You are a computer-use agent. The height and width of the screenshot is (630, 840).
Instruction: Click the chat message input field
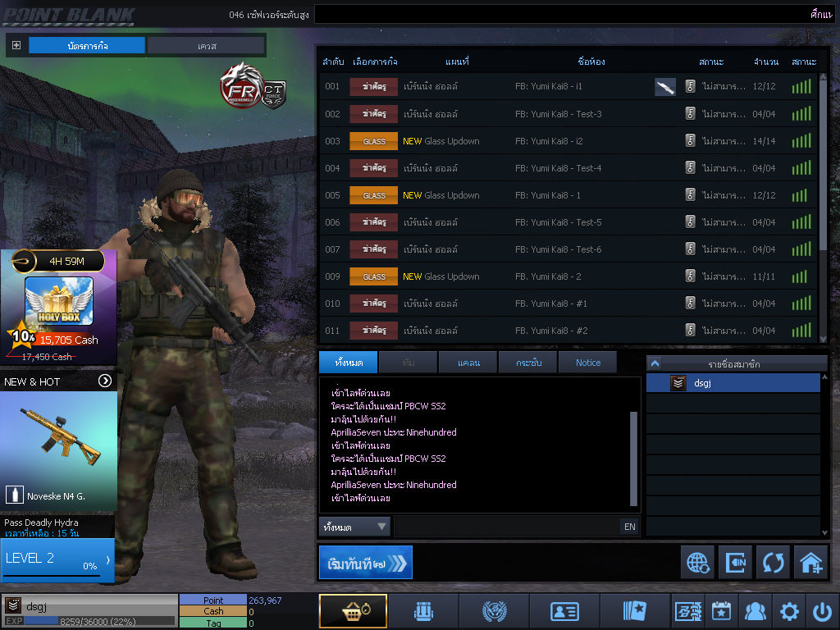(506, 527)
